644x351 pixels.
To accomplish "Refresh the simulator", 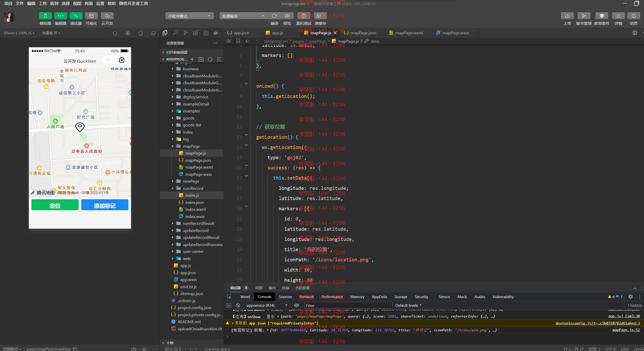I will point(115,33).
